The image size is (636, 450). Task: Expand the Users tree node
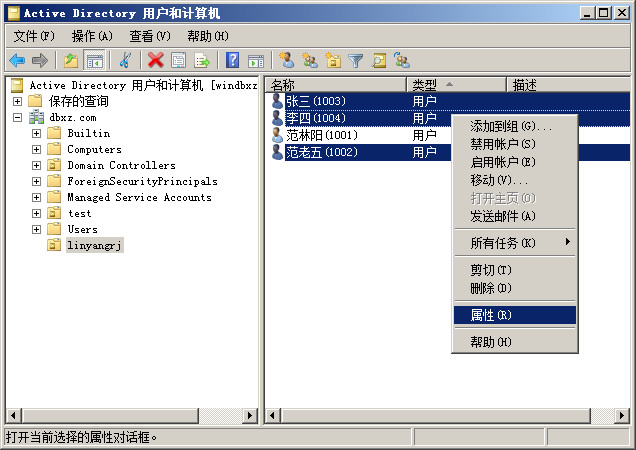click(x=37, y=229)
